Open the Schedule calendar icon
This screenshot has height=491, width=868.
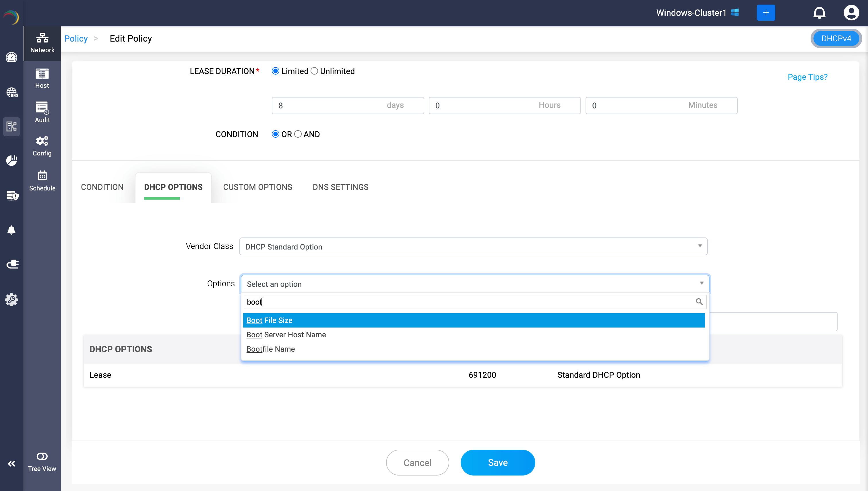[42, 180]
